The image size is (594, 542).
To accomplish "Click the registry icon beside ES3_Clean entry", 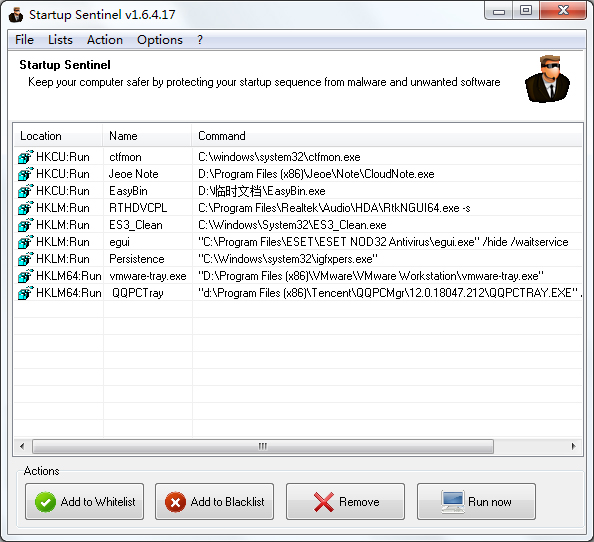I will 26,225.
